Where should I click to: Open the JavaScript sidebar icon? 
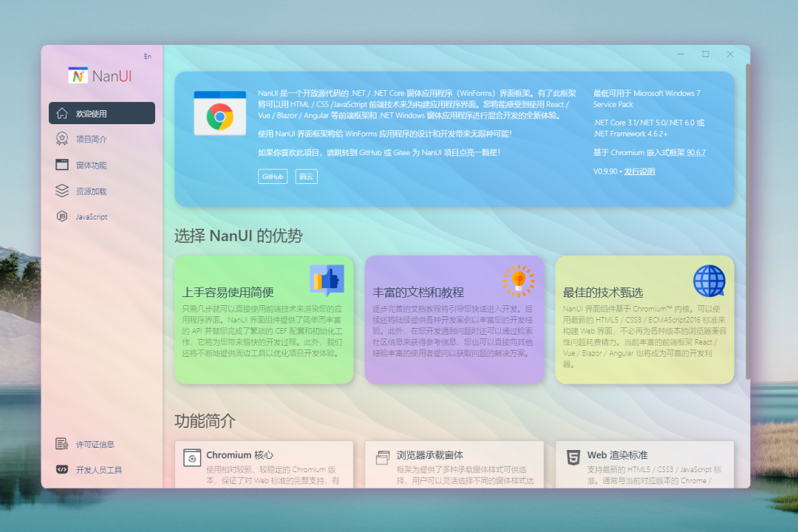coord(64,216)
